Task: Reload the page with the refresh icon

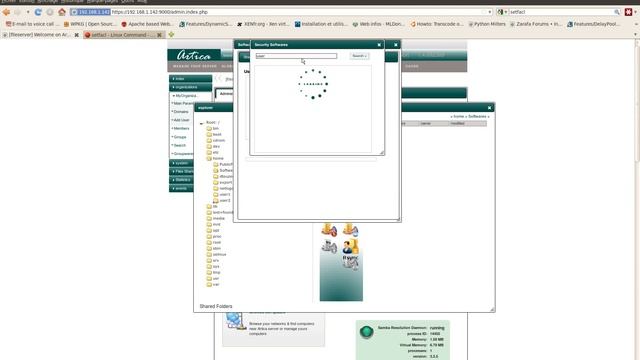Action: pyautogui.click(x=38, y=12)
